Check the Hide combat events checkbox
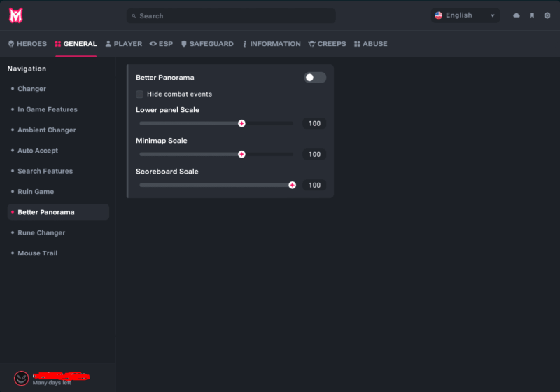 139,94
